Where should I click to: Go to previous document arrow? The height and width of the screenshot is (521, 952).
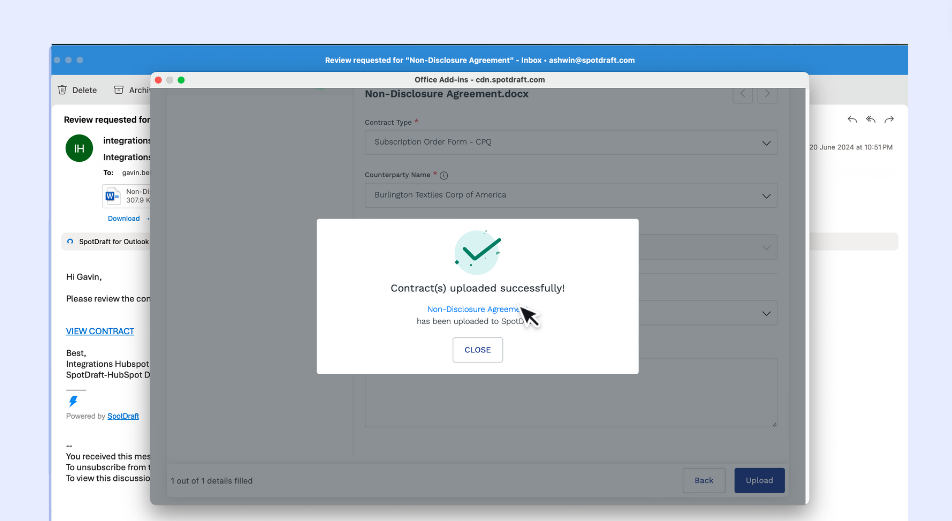pyautogui.click(x=743, y=94)
